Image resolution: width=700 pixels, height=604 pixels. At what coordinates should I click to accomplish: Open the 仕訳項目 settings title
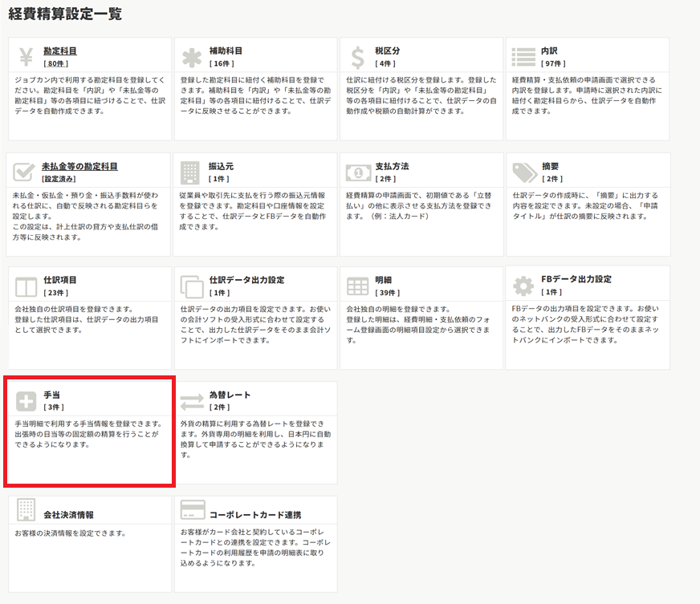[59, 280]
